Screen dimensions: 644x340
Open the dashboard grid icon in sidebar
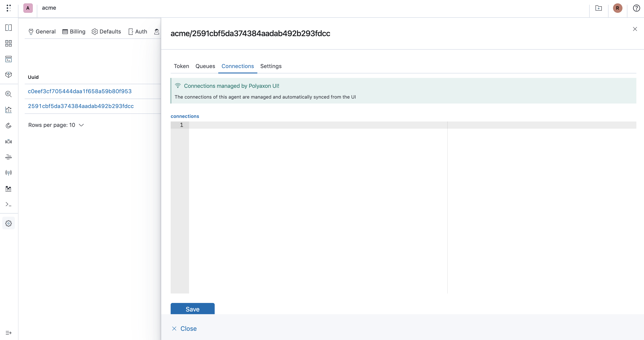9,43
